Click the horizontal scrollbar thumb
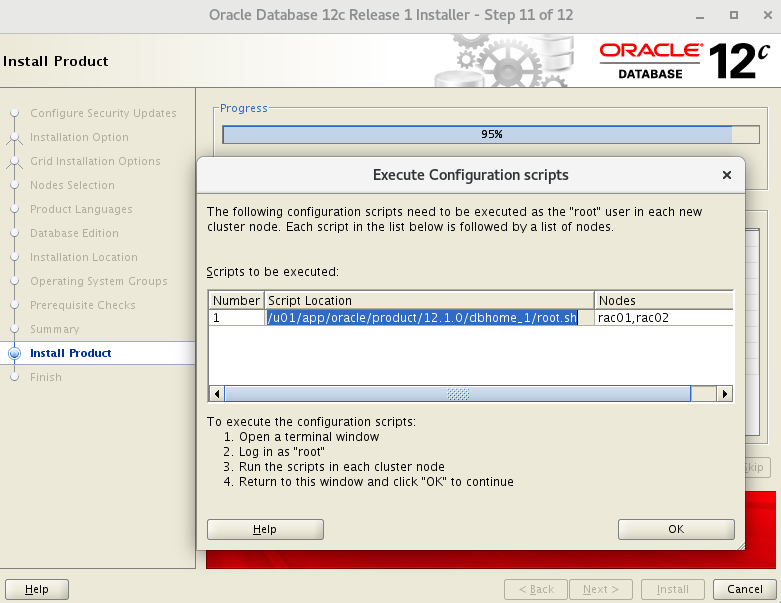This screenshot has height=603, width=781. click(x=457, y=394)
